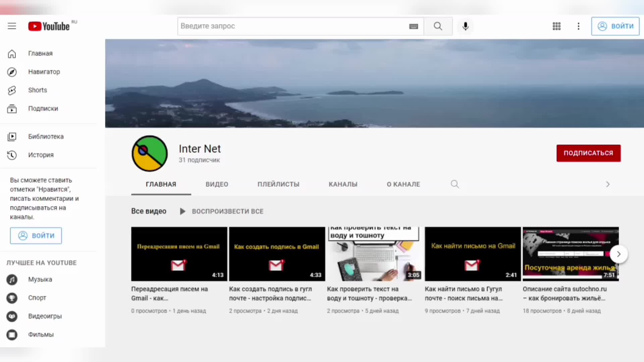Click the Inter Net channel avatar icon
Screen dimensions: 644x362
[x=149, y=153]
